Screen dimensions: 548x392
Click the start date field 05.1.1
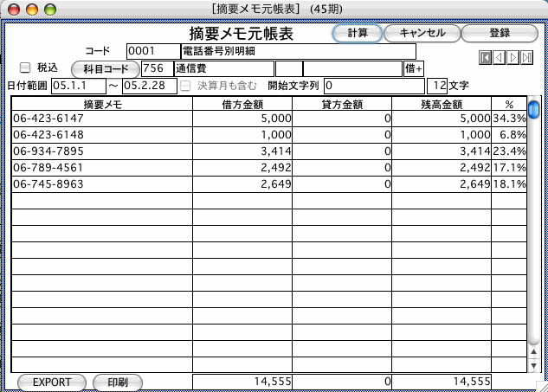pyautogui.click(x=78, y=86)
